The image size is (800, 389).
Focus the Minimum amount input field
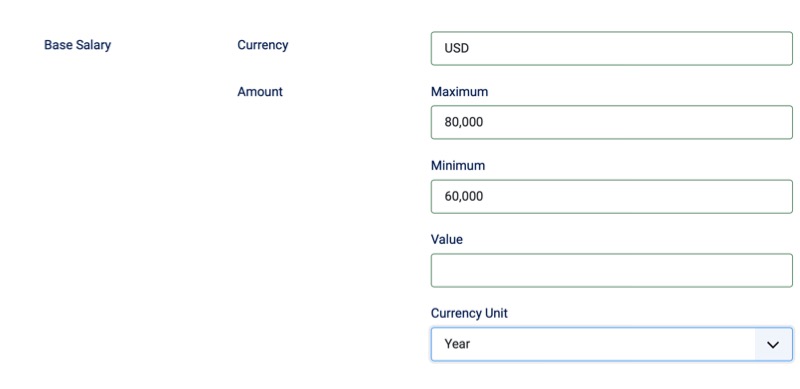click(612, 197)
